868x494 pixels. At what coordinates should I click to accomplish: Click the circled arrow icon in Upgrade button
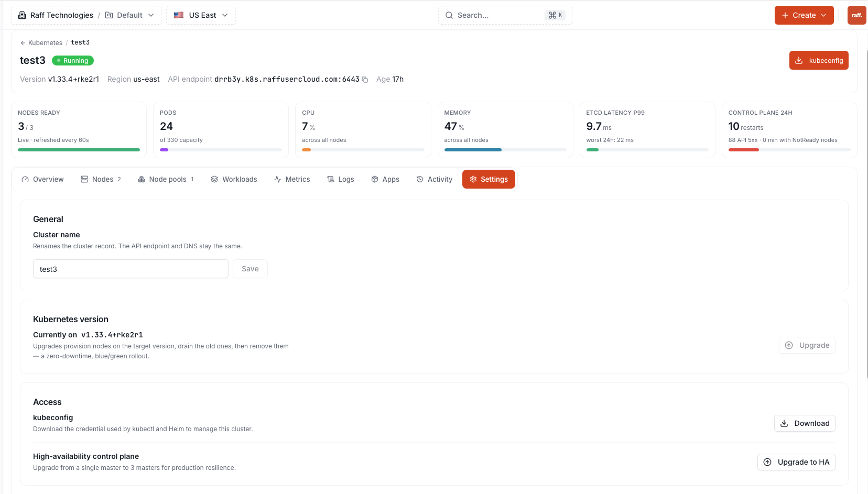tap(789, 345)
